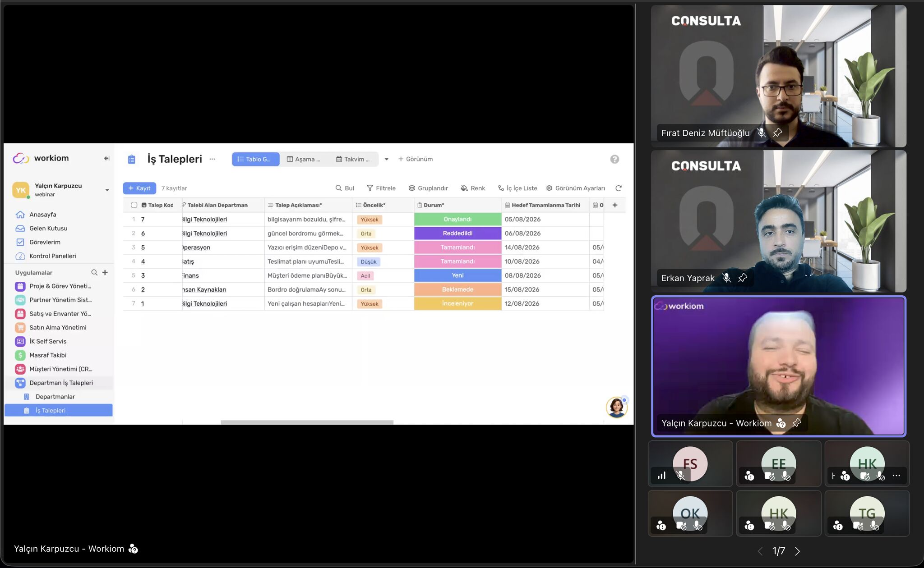Click muted mic icon on Fırat Deniz Müftüoğlu
The image size is (924, 568).
point(761,133)
